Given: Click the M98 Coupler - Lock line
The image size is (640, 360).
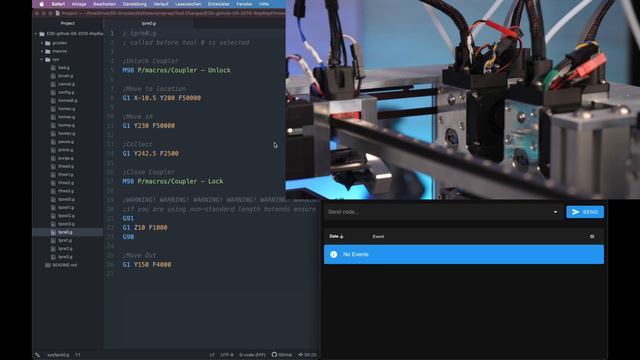Looking at the screenshot, I should (173, 181).
